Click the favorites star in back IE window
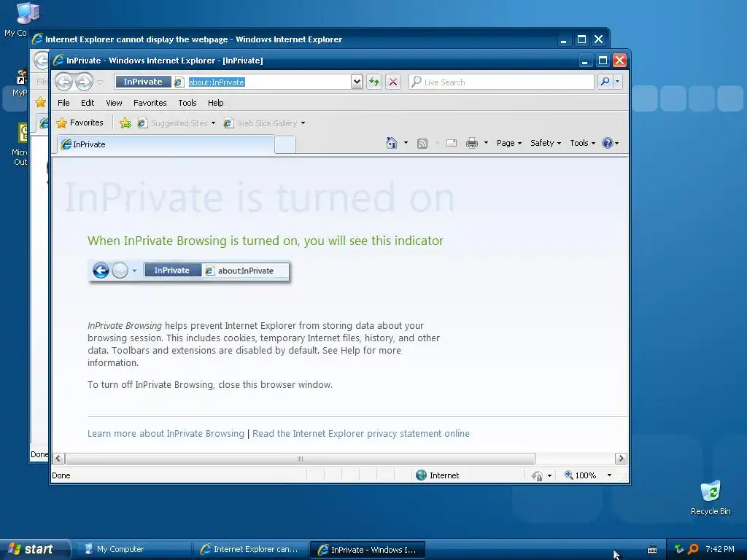747x560 pixels. pyautogui.click(x=41, y=102)
